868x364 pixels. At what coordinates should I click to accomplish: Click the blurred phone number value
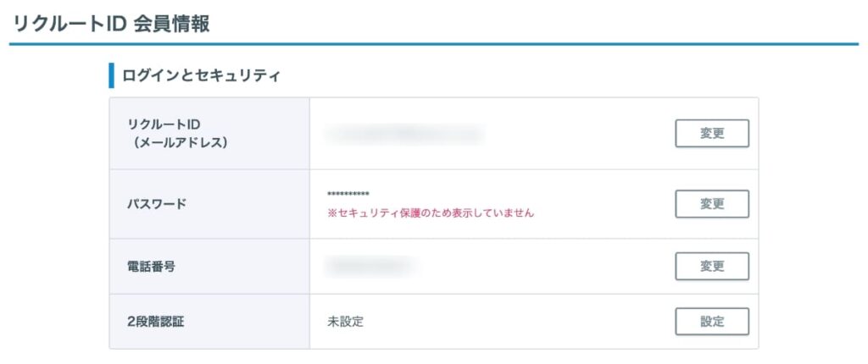371,266
